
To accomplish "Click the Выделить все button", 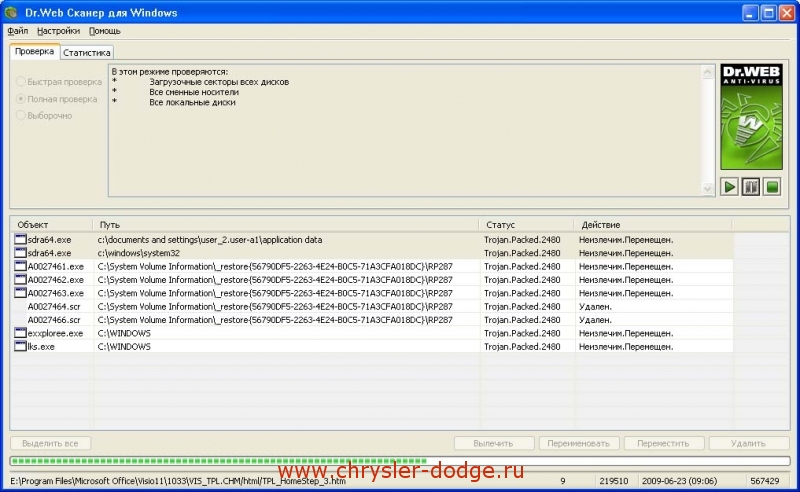I will pyautogui.click(x=50, y=444).
